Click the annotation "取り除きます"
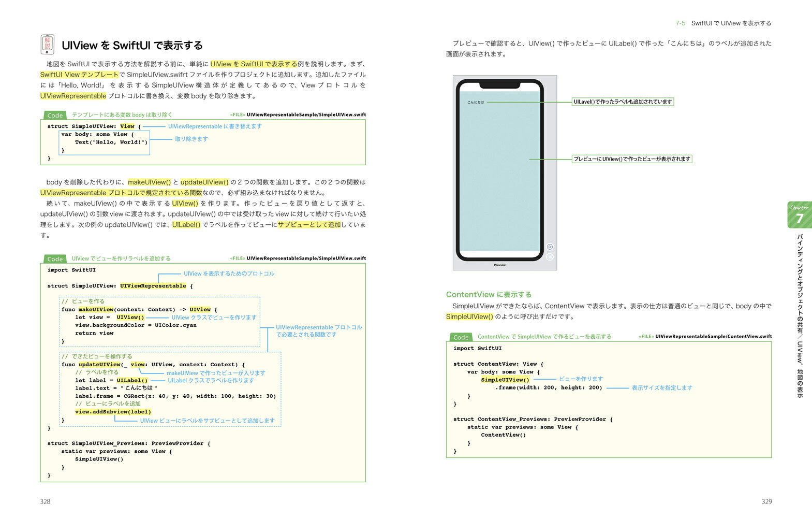The height and width of the screenshot is (518, 812). click(191, 139)
